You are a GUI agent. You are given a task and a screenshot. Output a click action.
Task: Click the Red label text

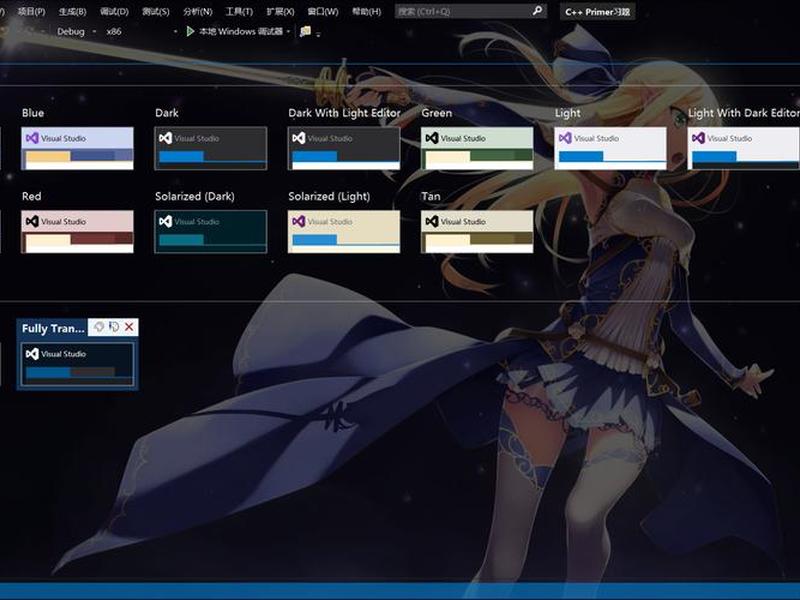point(32,196)
